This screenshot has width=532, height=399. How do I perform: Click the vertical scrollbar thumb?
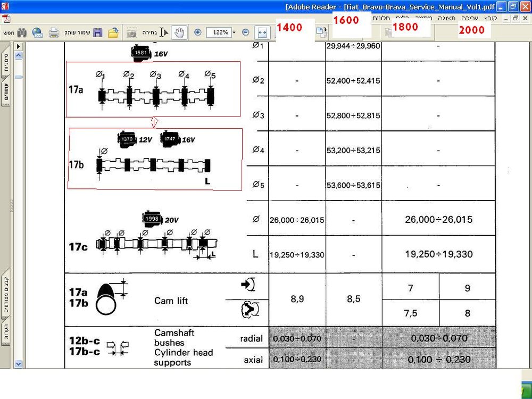pos(18,77)
